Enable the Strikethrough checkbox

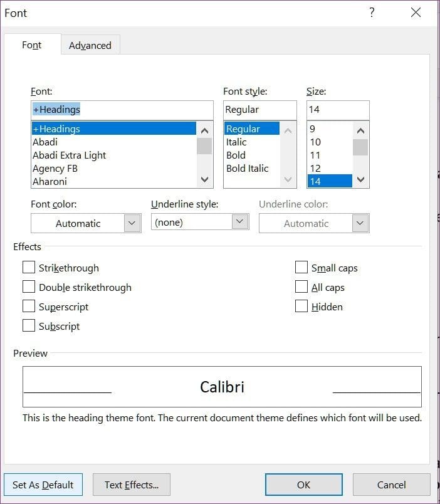(x=29, y=267)
